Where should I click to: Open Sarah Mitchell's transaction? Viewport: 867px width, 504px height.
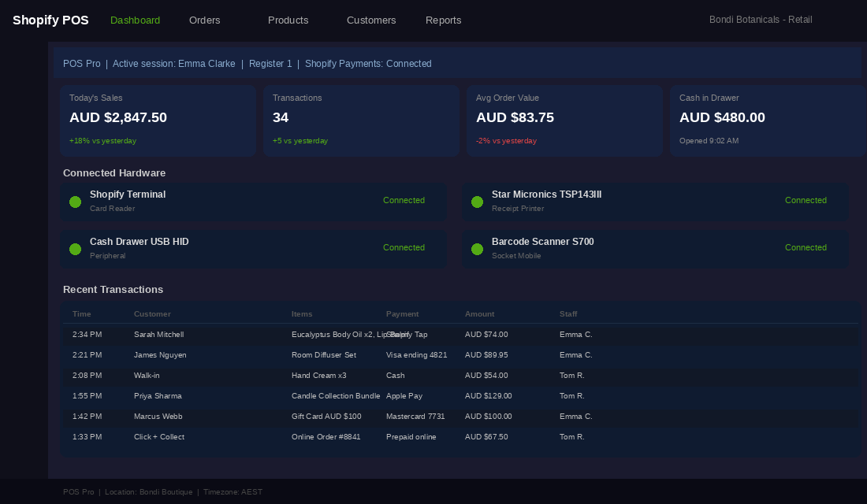(x=460, y=335)
